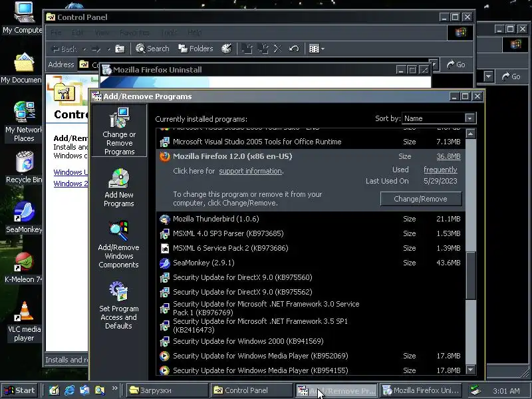
Task: Click Back button in Control Panel toolbar
Action: point(64,49)
